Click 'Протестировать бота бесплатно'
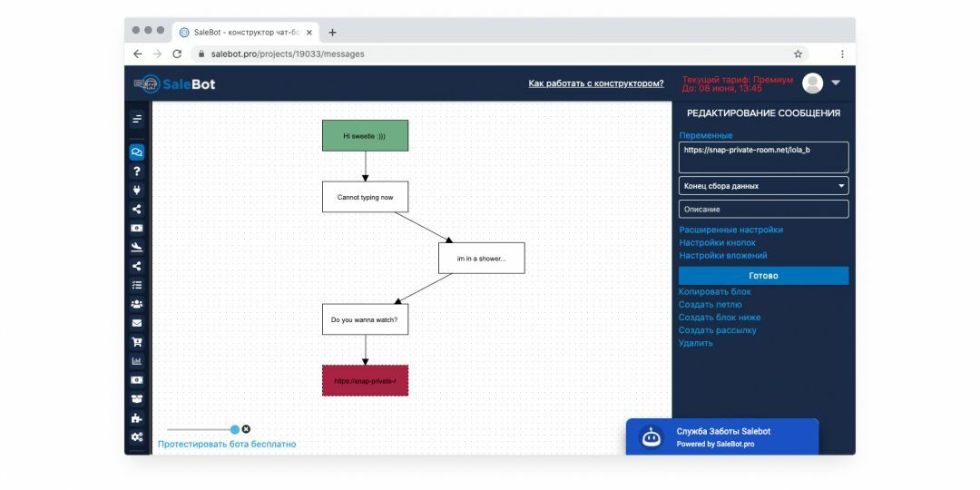The image size is (980, 490). coord(227,445)
